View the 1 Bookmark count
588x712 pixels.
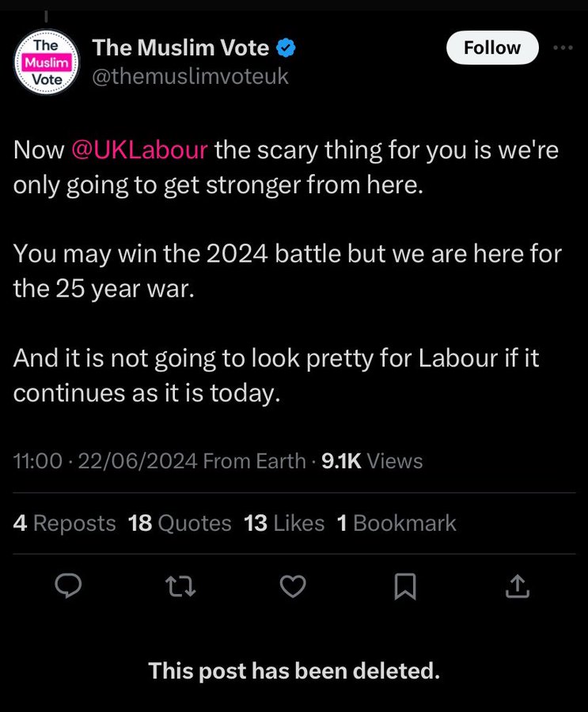click(396, 523)
